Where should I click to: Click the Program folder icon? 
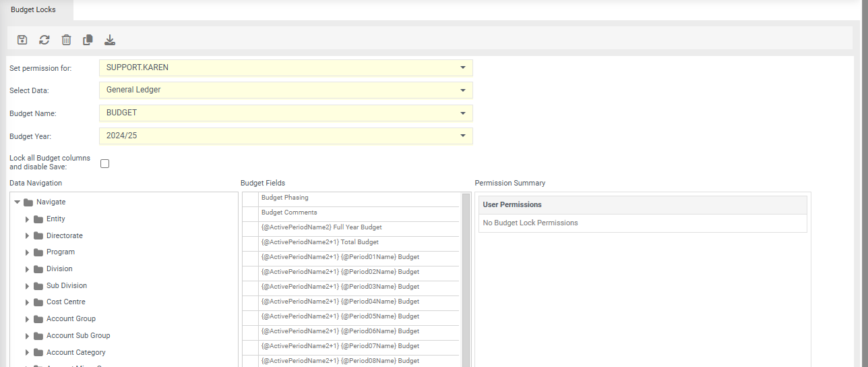[38, 252]
